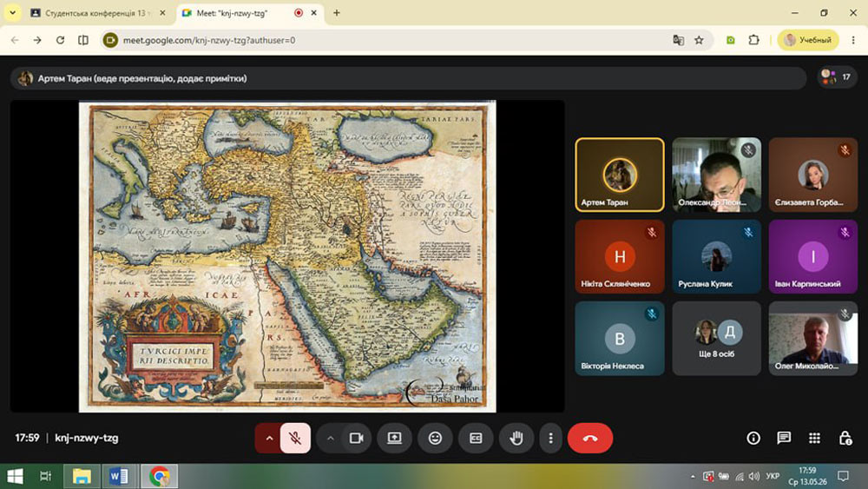Image resolution: width=868 pixels, height=489 pixels.
Task: Close the Meet knj-nzwy-tzg tab
Action: 314,13
